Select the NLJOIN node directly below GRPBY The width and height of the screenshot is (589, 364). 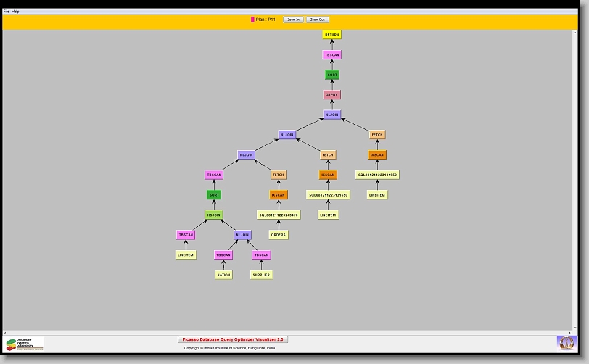pyautogui.click(x=331, y=115)
